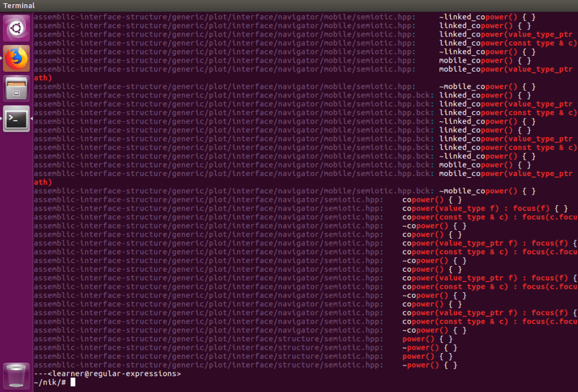Select 'linked_copower(const type & c)' on mobile/semiotic.hpp: line
The height and width of the screenshot is (392, 578).
[x=508, y=43]
